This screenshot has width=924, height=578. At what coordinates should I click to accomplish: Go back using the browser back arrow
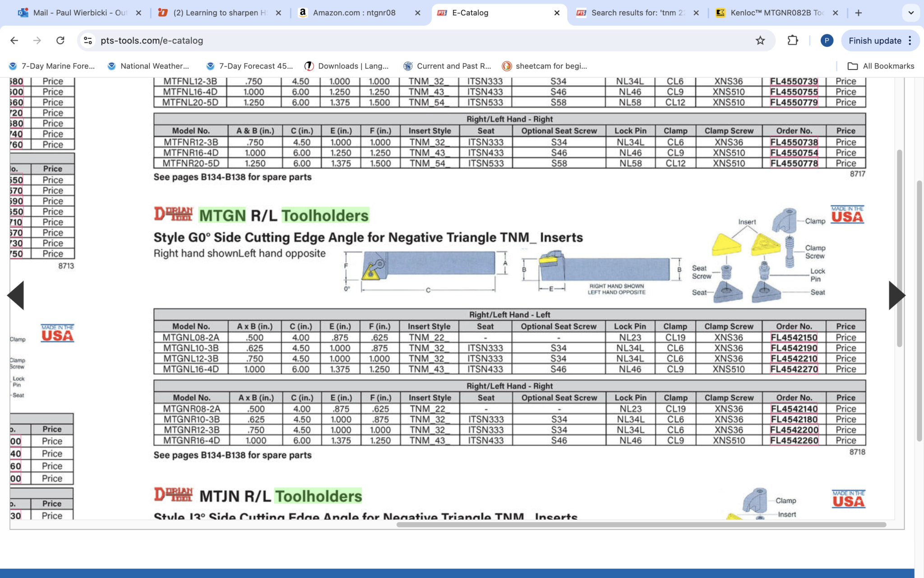pyautogui.click(x=14, y=41)
